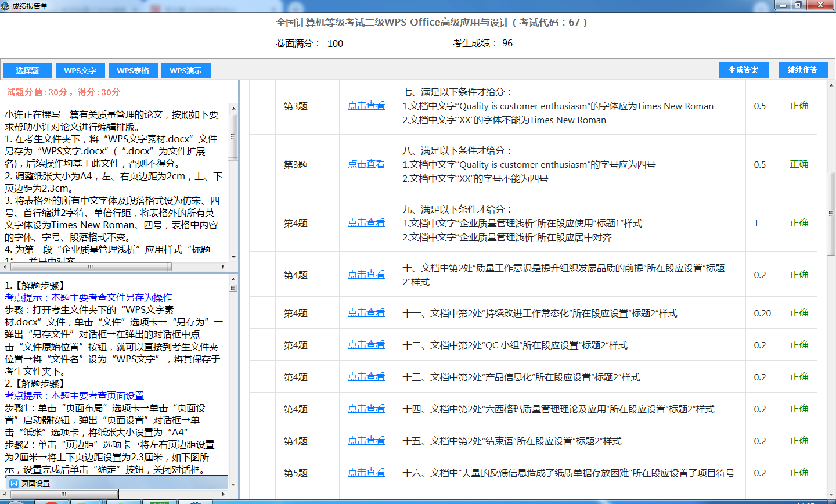
Task: Click the description "七、满足以下条件才给分："
Action: point(457,92)
